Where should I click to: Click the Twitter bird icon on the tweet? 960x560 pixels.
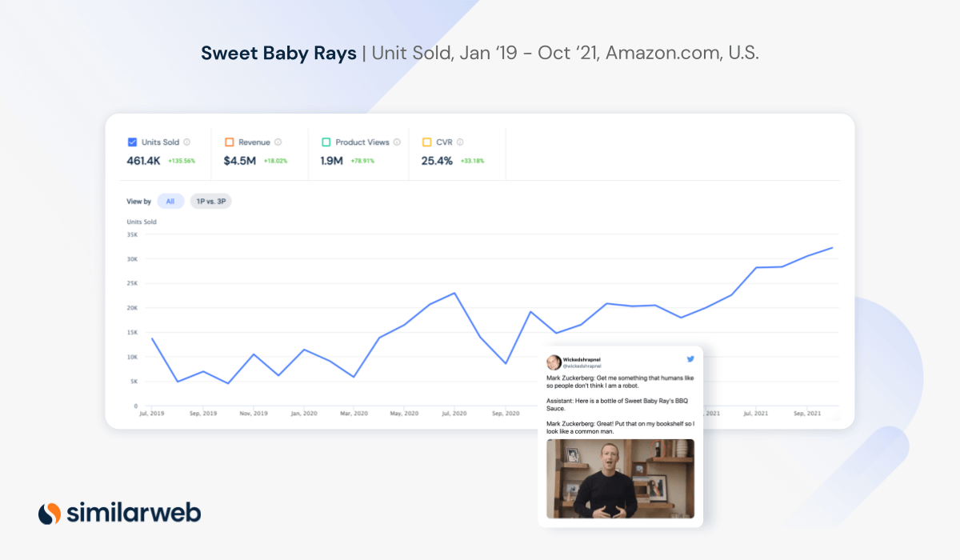[690, 359]
